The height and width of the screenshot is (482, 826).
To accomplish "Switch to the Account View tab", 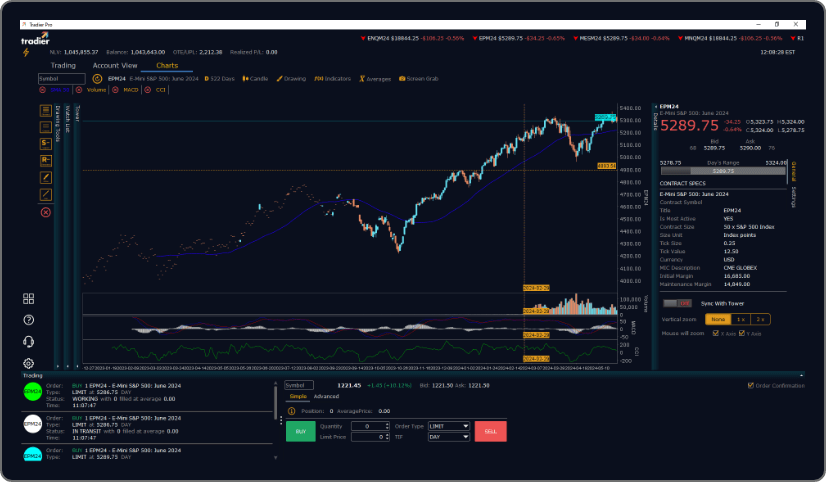I will [115, 65].
